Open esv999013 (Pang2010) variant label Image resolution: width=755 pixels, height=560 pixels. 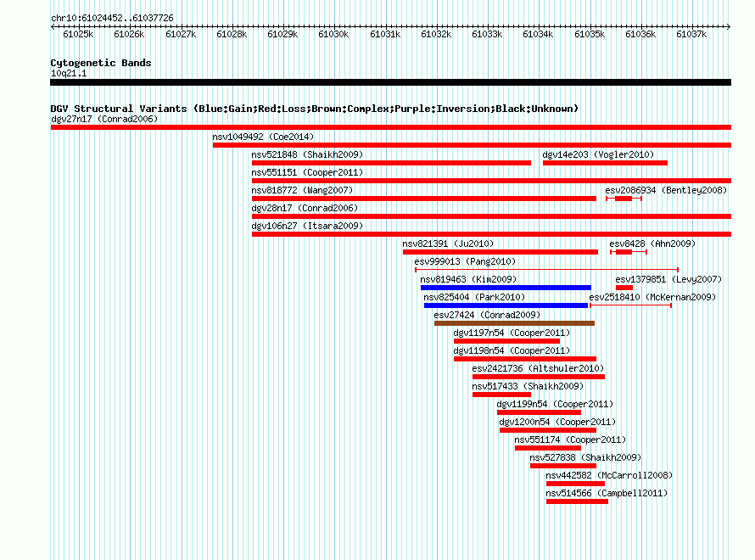pos(465,261)
